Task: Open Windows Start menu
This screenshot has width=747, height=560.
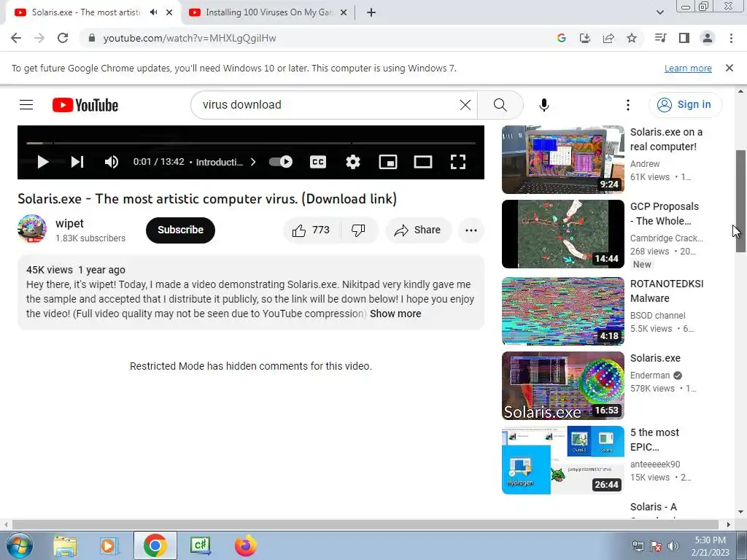Action: (x=19, y=545)
